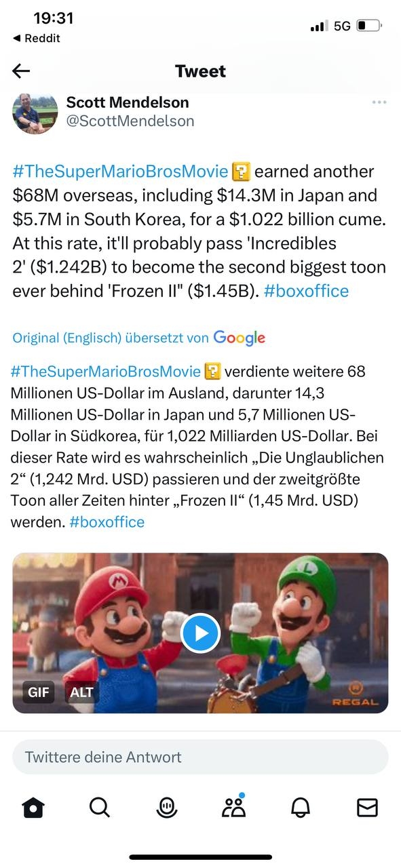The height and width of the screenshot is (868, 401).
Task: Play the Mario Bros GIF
Action: pyautogui.click(x=200, y=633)
